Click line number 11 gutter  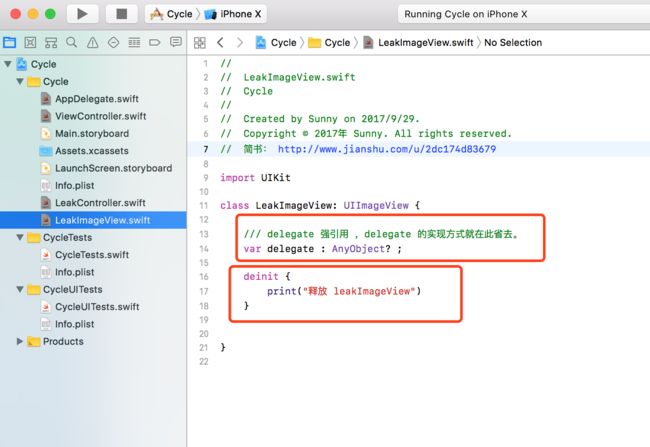coord(204,205)
